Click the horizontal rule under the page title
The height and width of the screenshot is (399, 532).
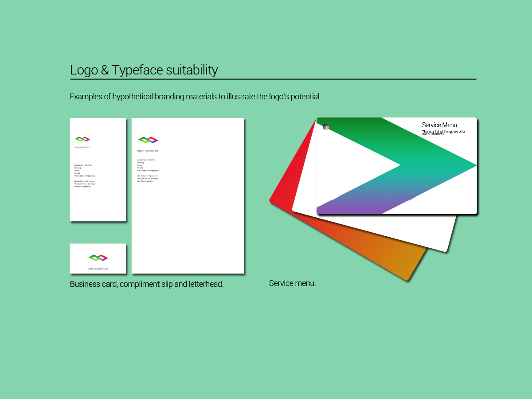pos(273,78)
